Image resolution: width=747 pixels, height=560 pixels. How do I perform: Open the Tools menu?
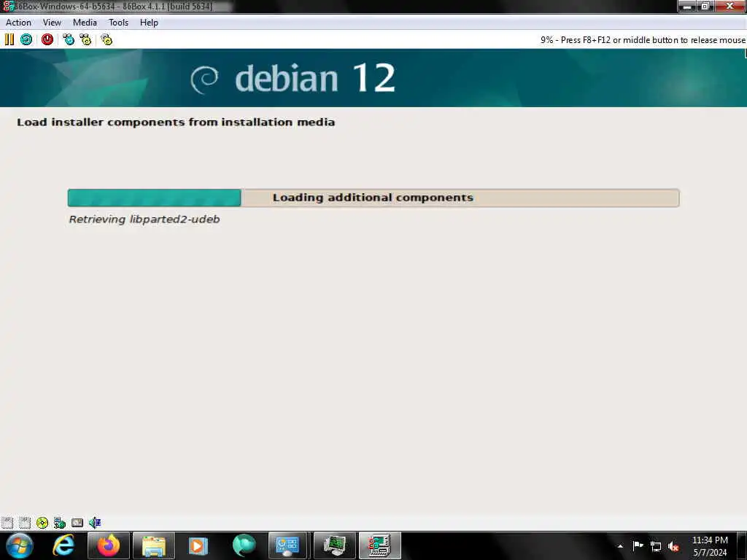118,23
